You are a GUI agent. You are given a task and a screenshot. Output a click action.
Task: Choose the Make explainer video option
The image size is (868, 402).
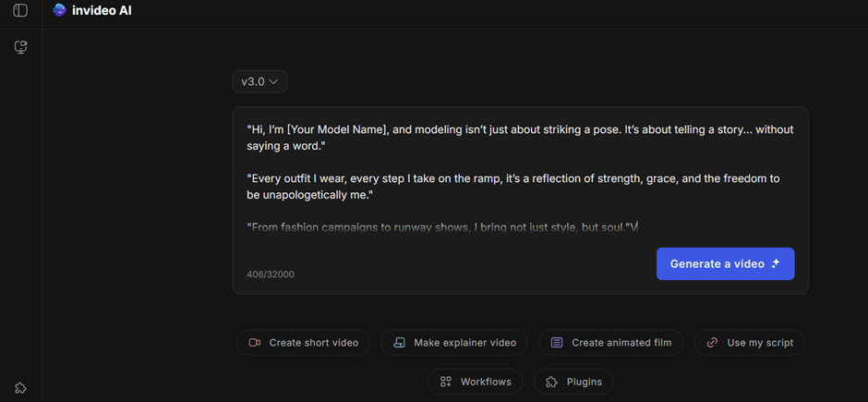point(464,343)
